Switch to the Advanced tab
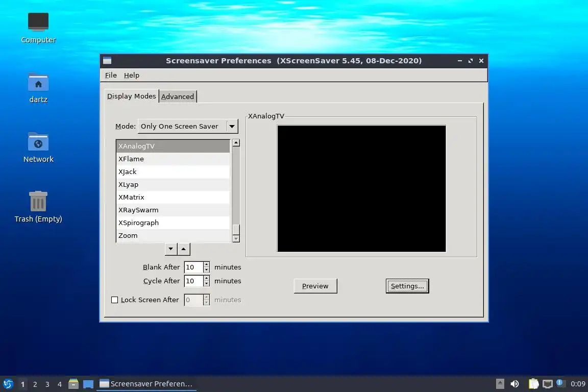Image resolution: width=588 pixels, height=392 pixels. (x=178, y=96)
